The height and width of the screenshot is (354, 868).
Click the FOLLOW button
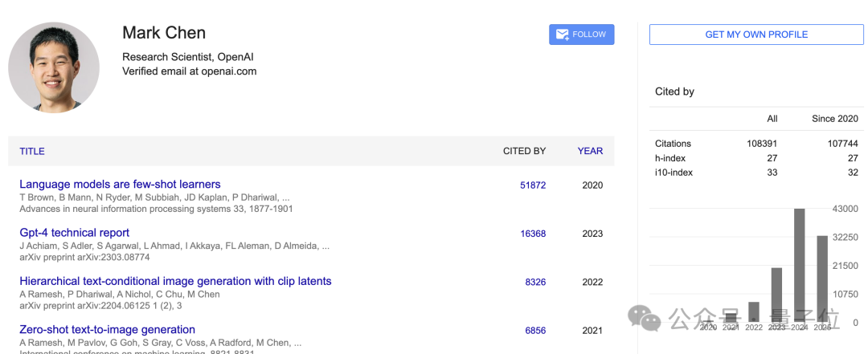click(x=581, y=35)
